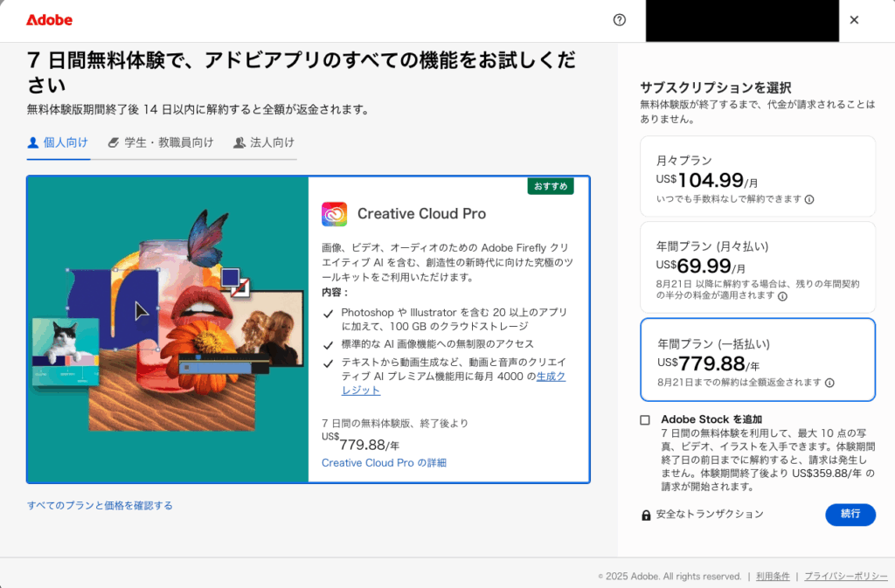
Task: Select 年間プラン (一括払い) US$779.88 option
Action: coord(758,360)
